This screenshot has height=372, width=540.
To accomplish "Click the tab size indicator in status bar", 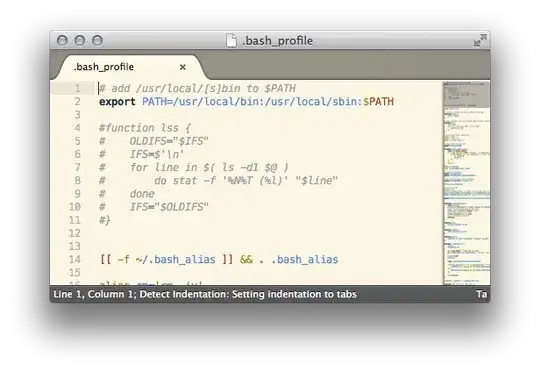I will [482, 294].
